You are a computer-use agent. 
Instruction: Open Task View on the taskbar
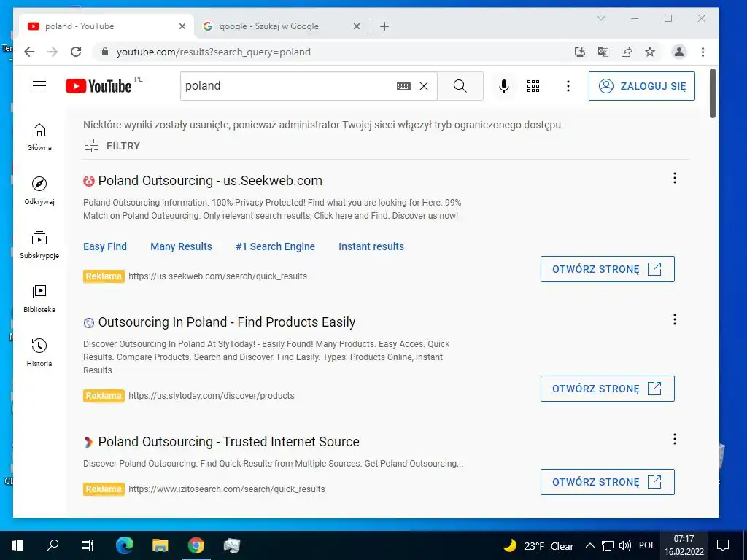pos(88,545)
